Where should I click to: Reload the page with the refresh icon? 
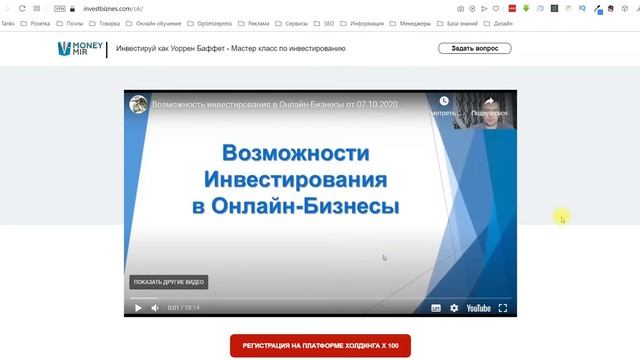(x=22, y=9)
